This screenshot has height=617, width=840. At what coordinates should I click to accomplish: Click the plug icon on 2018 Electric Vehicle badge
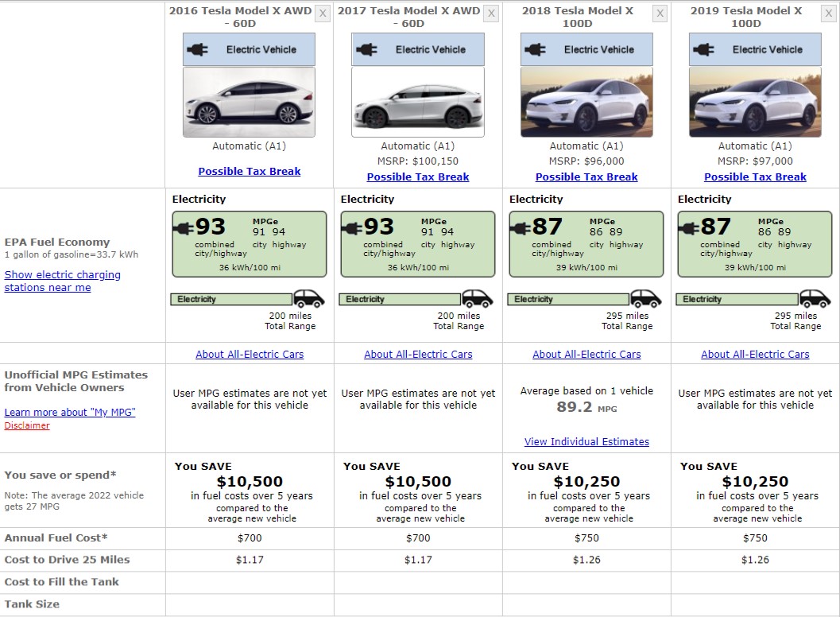tap(535, 50)
